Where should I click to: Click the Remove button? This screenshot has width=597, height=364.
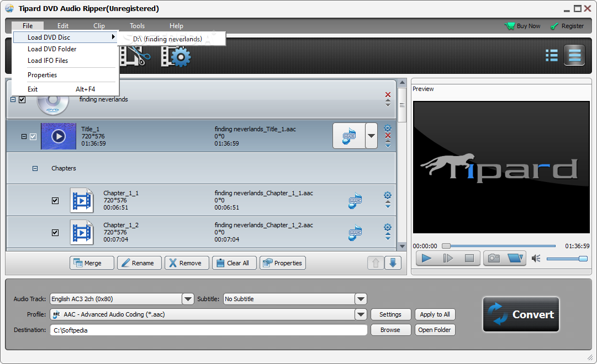point(187,263)
